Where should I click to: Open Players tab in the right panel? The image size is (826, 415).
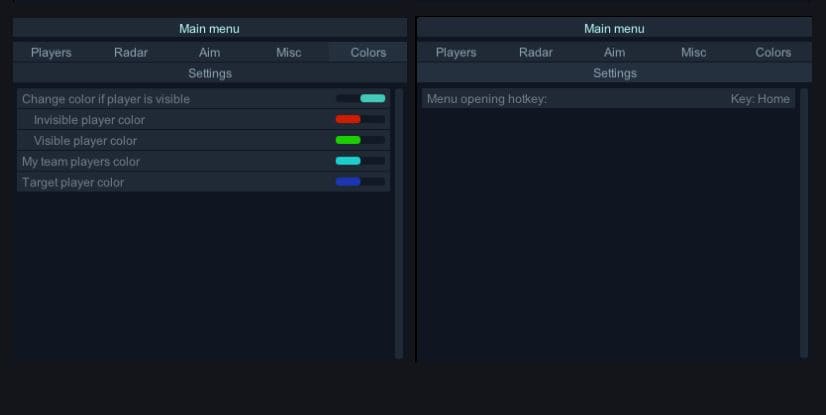coord(456,53)
